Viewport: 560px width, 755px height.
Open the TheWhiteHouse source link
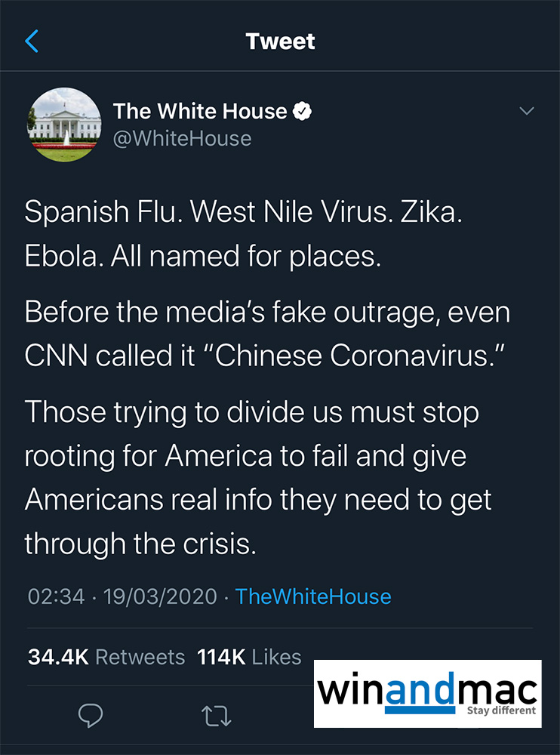click(x=313, y=596)
